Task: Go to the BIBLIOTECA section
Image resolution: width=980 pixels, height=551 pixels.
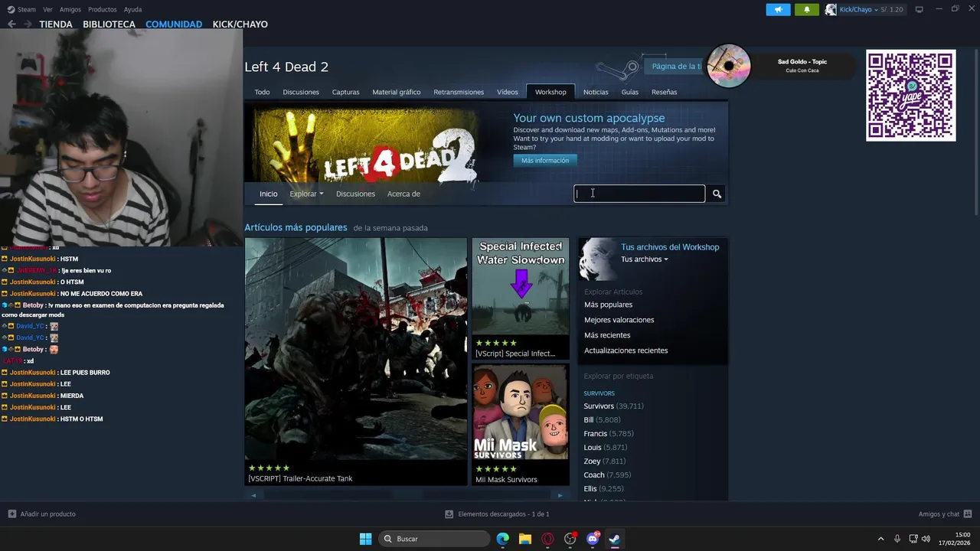Action: tap(109, 24)
